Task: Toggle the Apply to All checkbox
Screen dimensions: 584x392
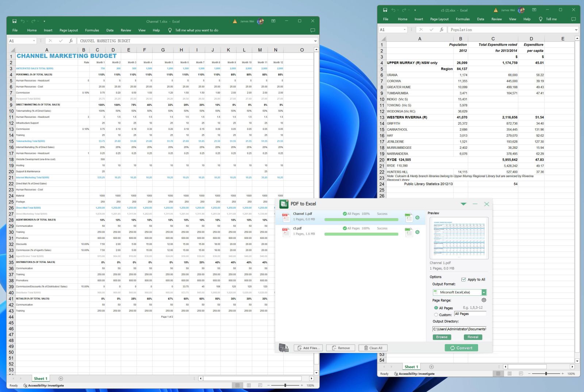Action: point(464,280)
